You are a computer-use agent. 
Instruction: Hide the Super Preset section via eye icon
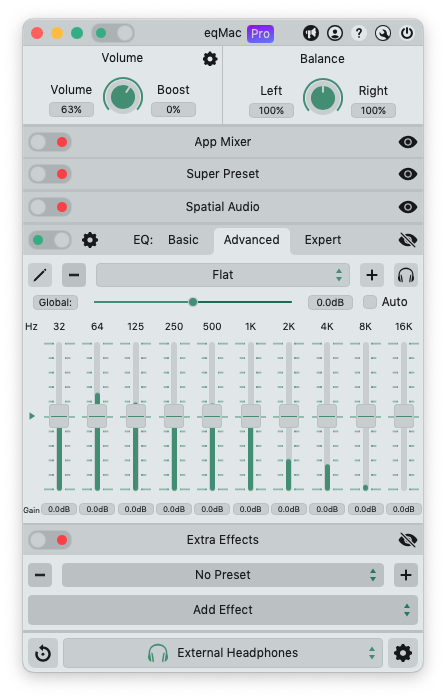pyautogui.click(x=408, y=174)
